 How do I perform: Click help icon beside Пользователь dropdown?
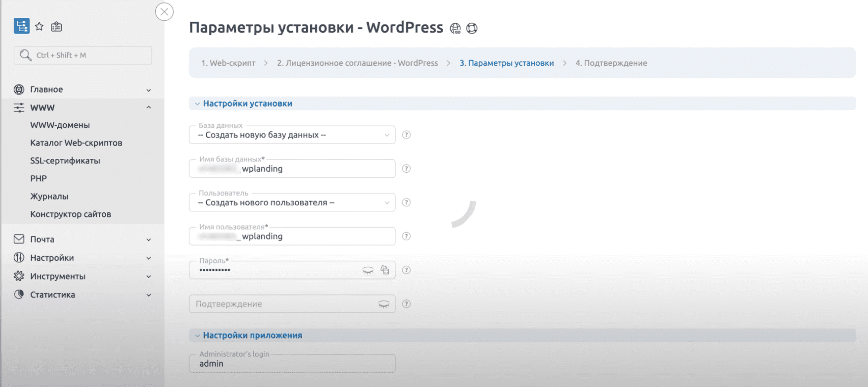click(x=406, y=202)
